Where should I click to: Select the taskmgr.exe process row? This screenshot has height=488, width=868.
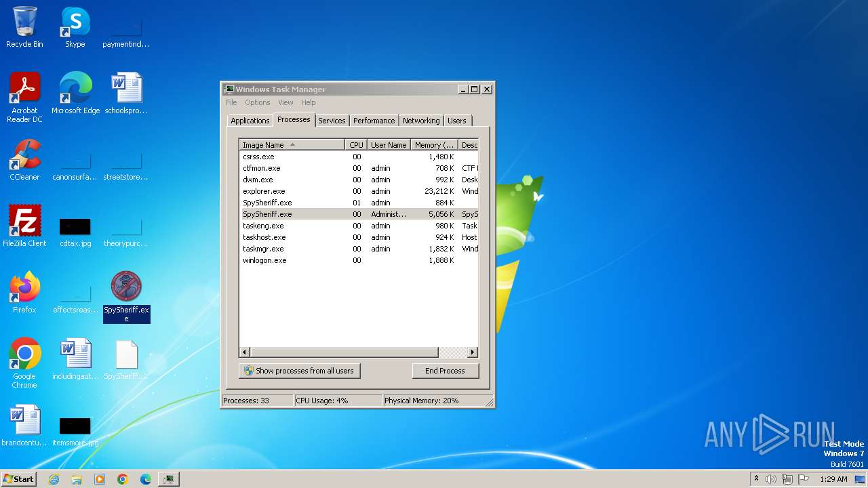point(359,249)
